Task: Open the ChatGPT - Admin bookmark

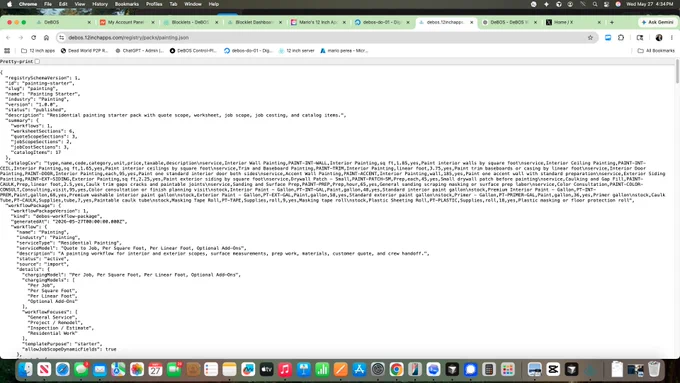Action: click(x=139, y=51)
